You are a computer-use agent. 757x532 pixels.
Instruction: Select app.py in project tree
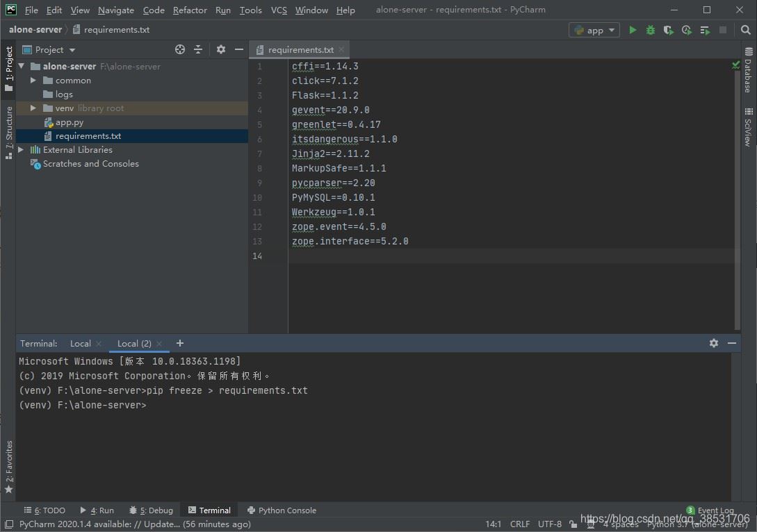[x=69, y=122]
